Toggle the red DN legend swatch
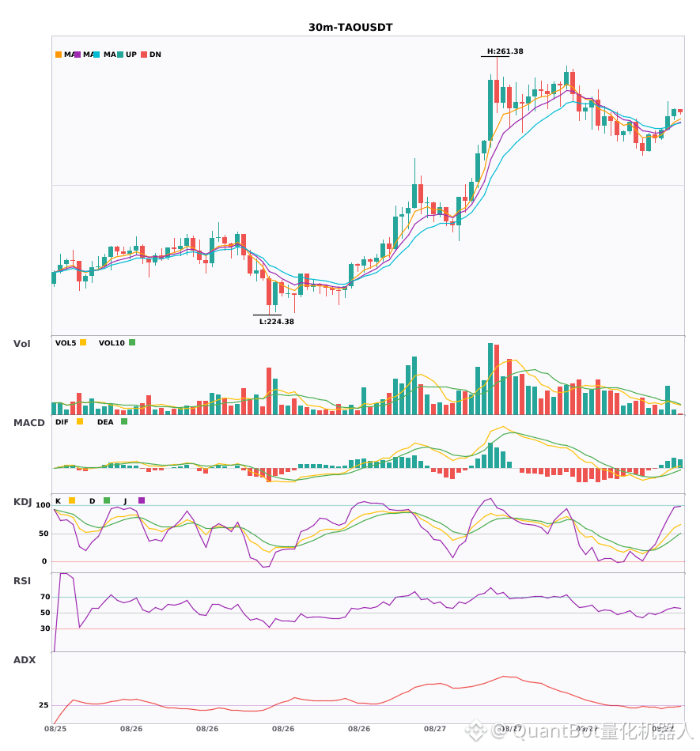 click(x=144, y=55)
